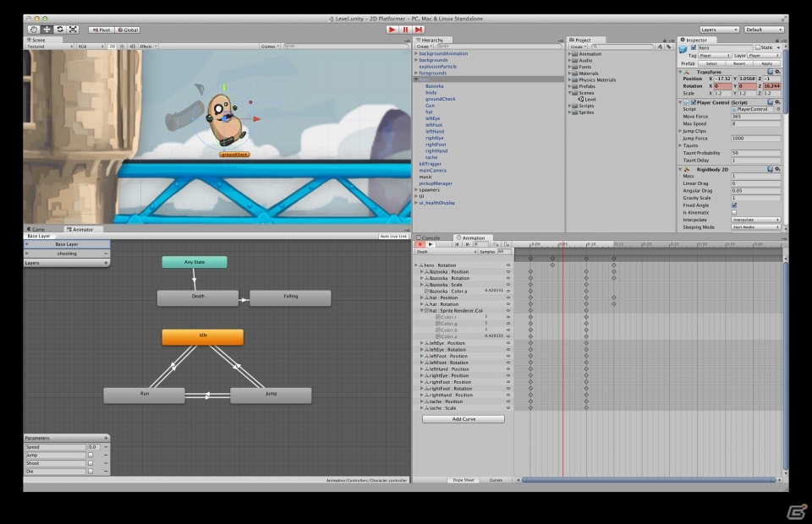
Task: Click the Add Curve button
Action: pos(464,419)
